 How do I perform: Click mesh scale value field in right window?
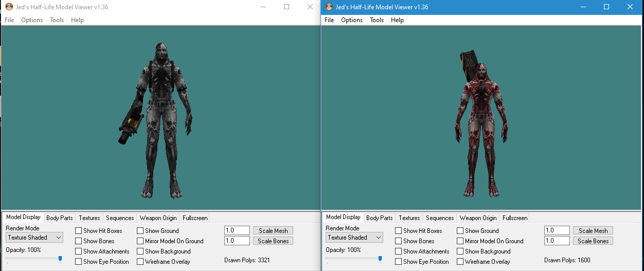[x=557, y=231]
